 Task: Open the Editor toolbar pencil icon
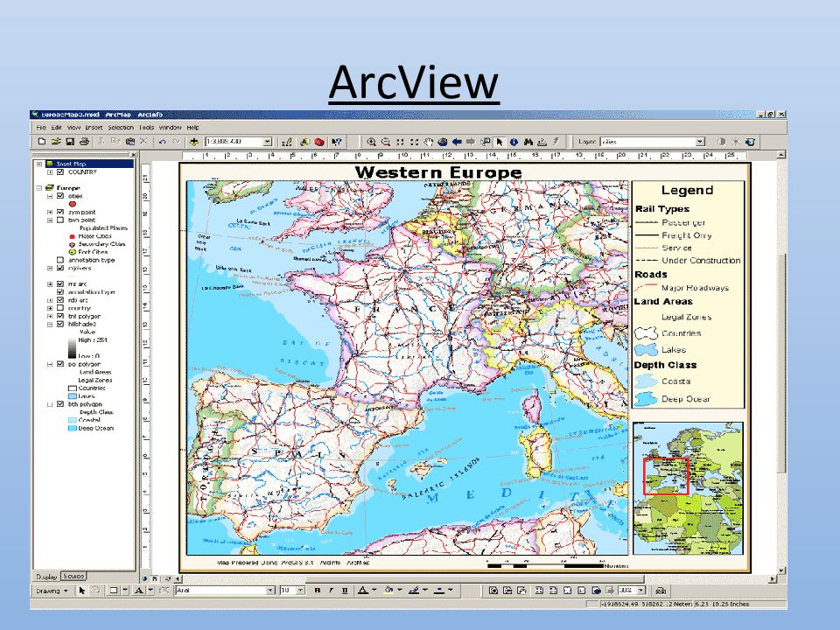(x=287, y=142)
